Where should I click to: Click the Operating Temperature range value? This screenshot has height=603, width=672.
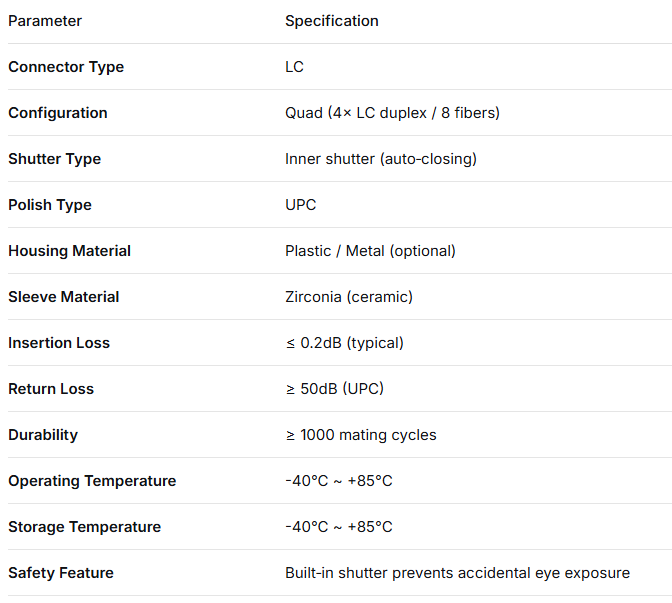pos(338,481)
